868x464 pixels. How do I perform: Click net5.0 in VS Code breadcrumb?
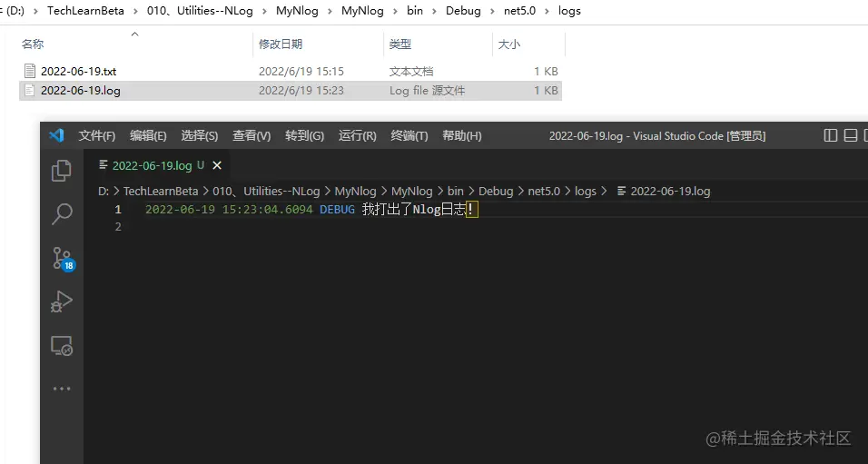pos(544,191)
